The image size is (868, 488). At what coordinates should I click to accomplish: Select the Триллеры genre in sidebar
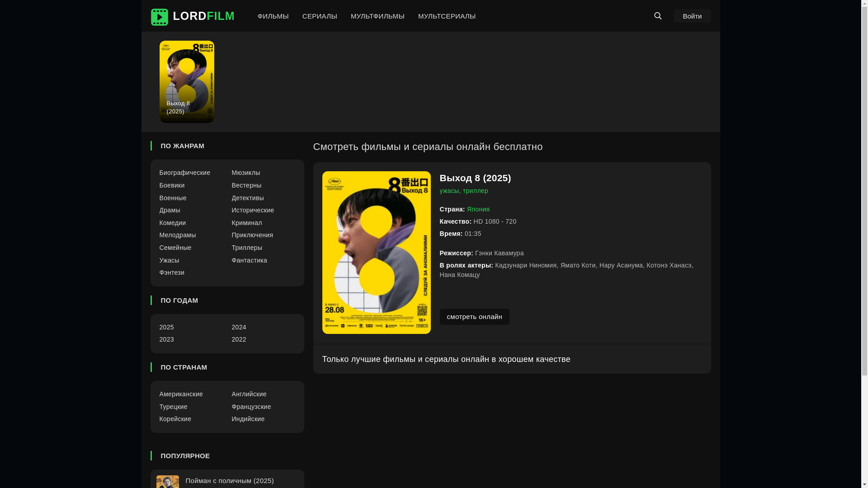[x=247, y=248]
